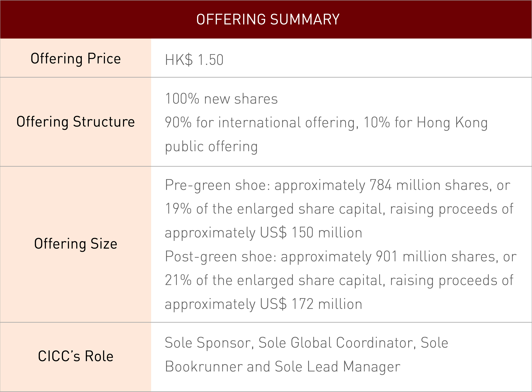Select the Offering Size row label
This screenshot has width=532, height=392.
pyautogui.click(x=76, y=244)
